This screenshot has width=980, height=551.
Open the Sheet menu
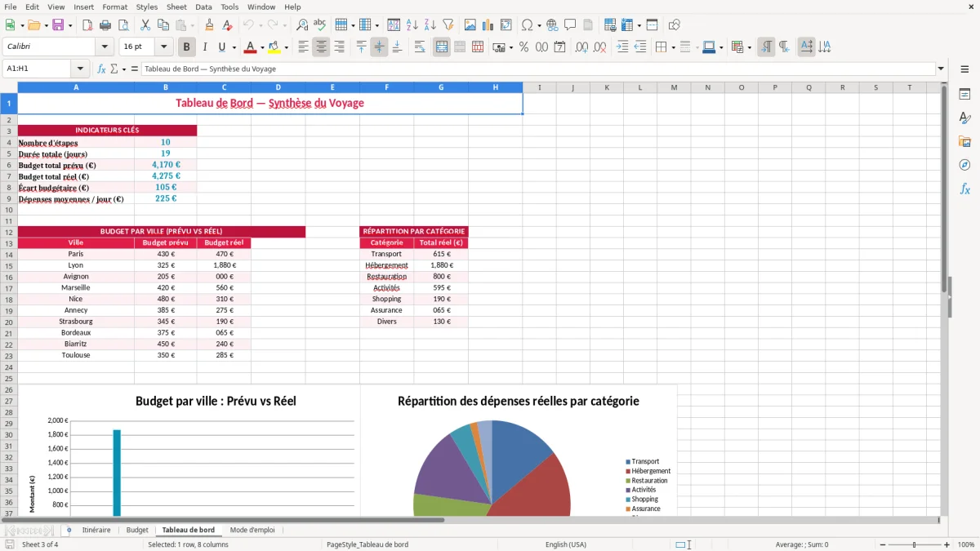176,7
